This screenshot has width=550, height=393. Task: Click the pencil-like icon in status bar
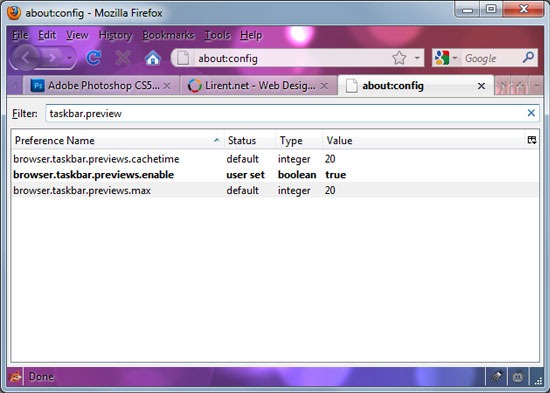click(496, 377)
